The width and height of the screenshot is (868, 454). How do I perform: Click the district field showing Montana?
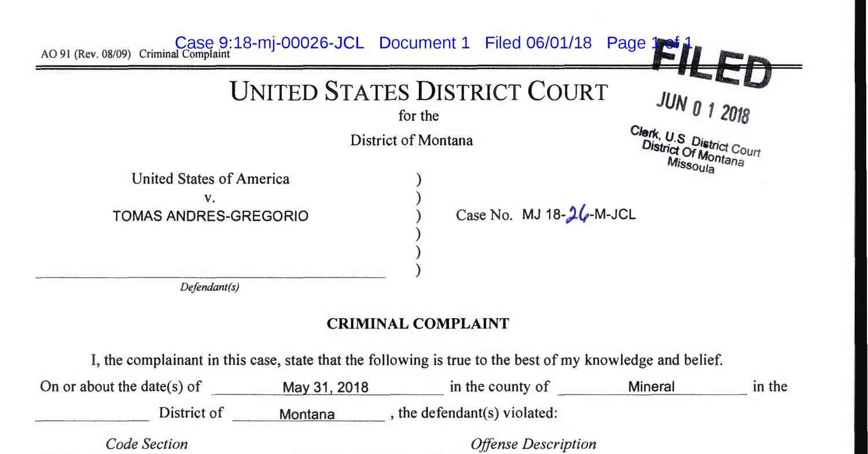click(307, 415)
